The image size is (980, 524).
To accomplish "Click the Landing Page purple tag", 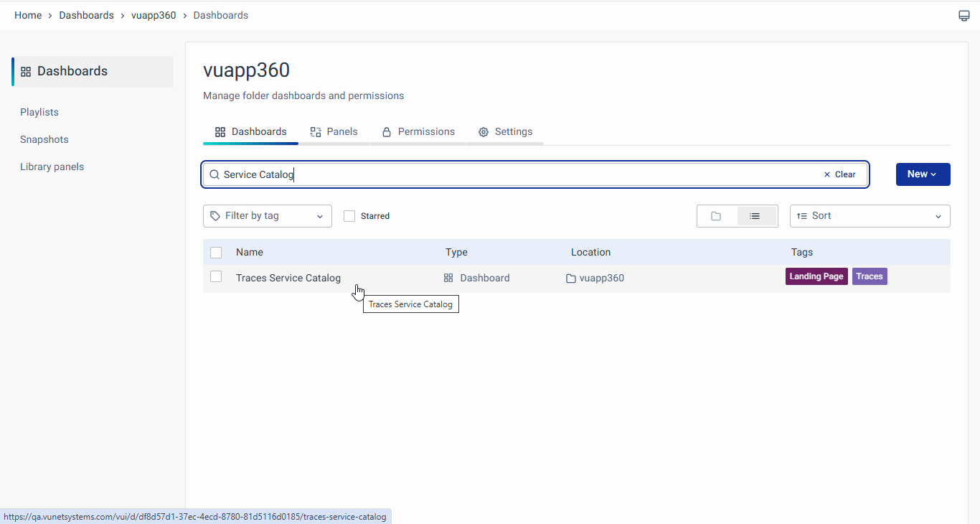I will (816, 276).
